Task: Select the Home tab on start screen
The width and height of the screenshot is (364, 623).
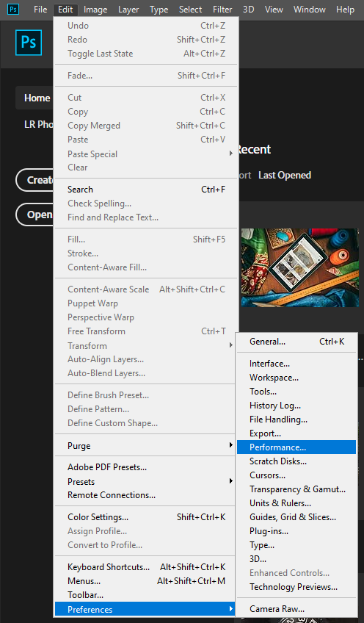Action: [x=34, y=98]
